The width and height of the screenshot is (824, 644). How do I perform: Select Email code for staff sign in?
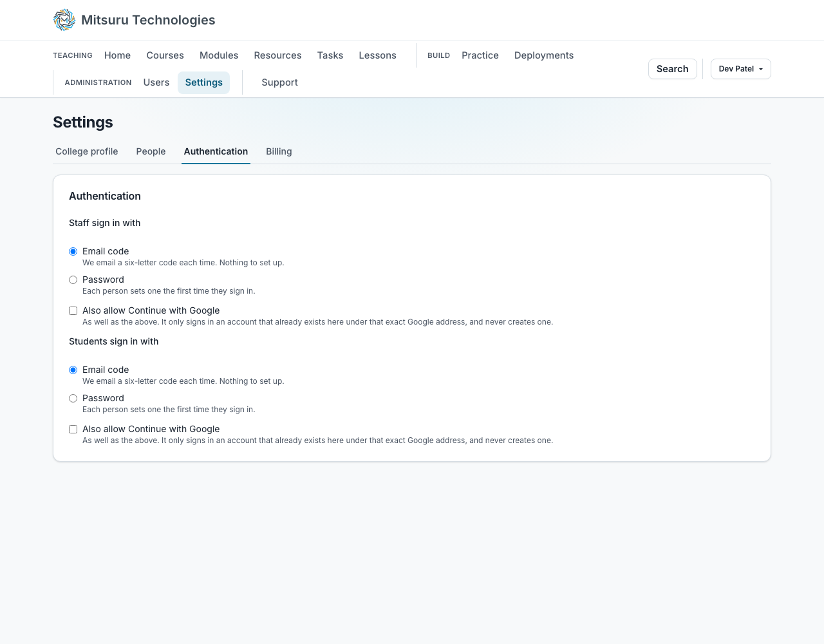click(x=73, y=251)
